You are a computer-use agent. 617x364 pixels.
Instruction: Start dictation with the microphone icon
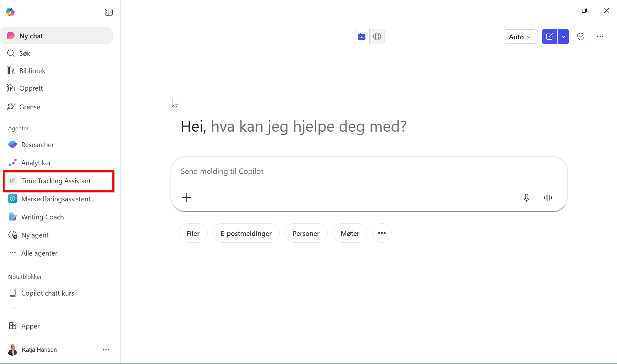(526, 197)
